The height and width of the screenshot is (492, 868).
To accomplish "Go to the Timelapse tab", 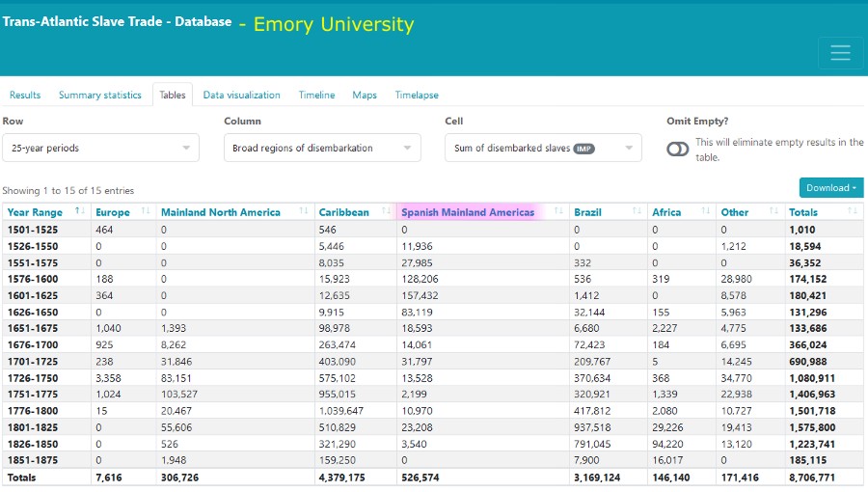I will (417, 95).
